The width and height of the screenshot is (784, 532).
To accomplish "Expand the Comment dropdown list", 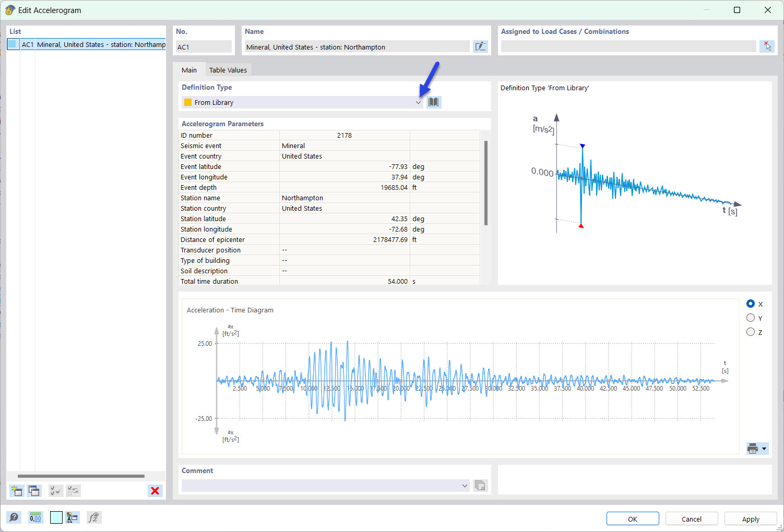I will click(x=464, y=486).
